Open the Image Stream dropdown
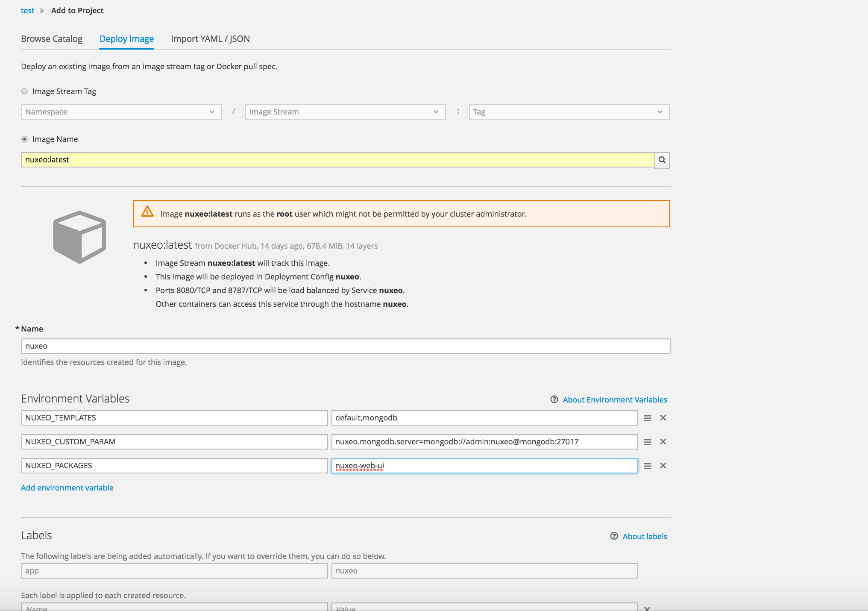Screen dimensions: 868x611 coord(345,112)
